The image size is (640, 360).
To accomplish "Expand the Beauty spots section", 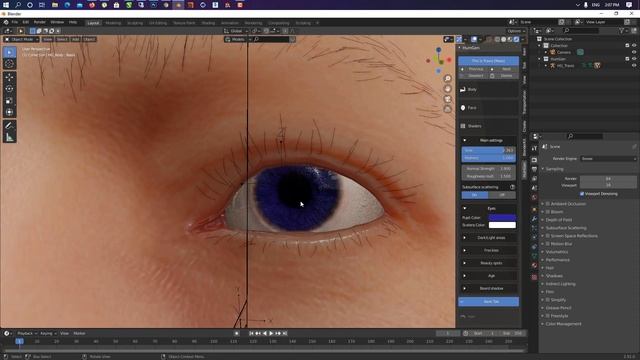I will click(x=488, y=263).
